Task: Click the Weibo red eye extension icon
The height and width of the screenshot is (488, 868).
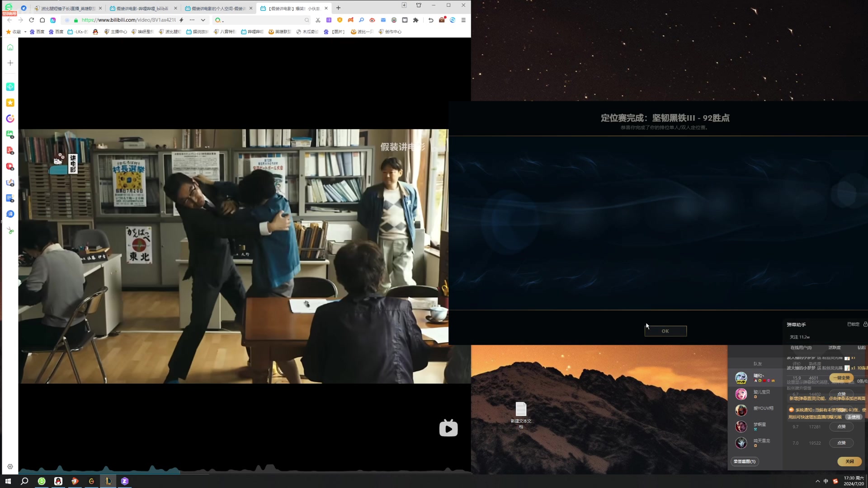Action: pyautogui.click(x=372, y=20)
